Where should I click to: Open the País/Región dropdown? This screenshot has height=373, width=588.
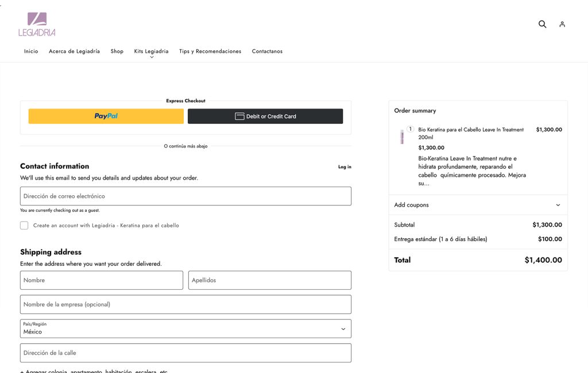[185, 329]
